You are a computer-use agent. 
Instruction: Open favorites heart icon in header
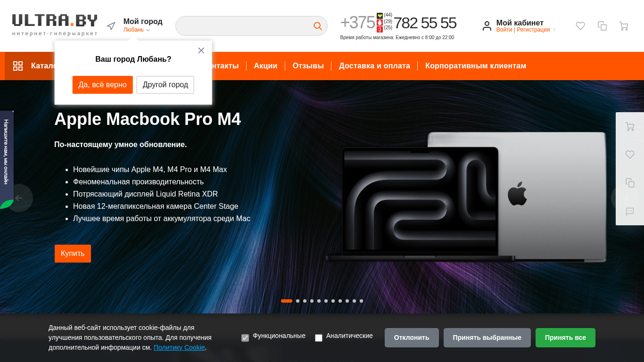(x=580, y=26)
